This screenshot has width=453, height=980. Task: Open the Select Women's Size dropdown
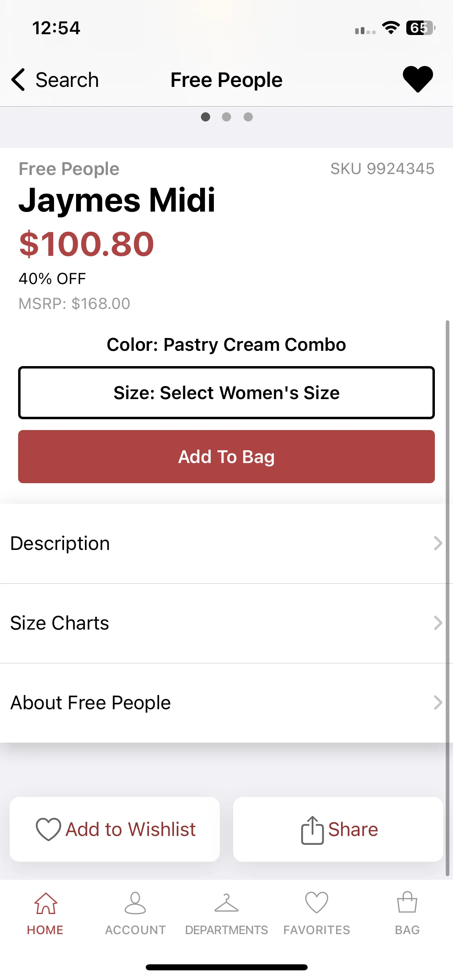pyautogui.click(x=226, y=393)
